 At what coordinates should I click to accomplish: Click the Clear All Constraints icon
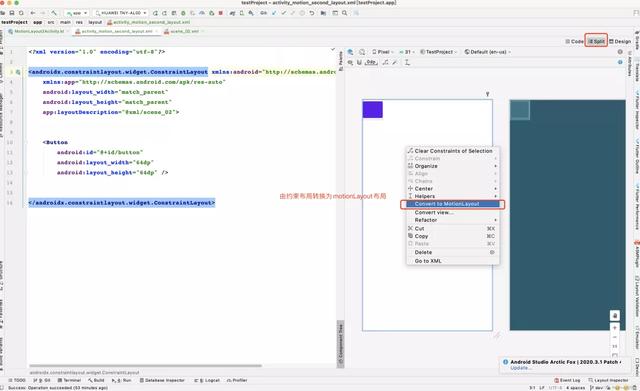click(x=385, y=62)
